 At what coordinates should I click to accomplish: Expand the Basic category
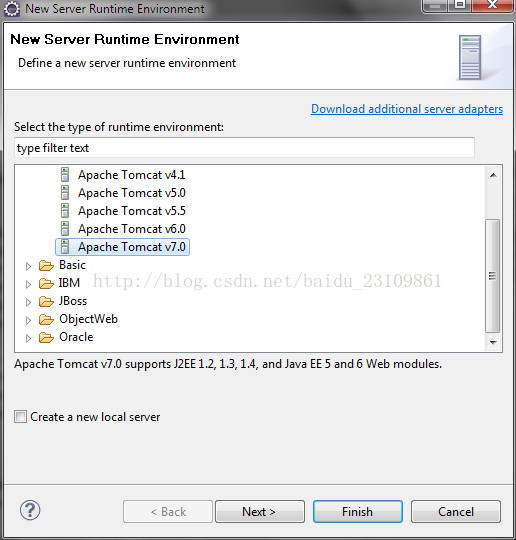(x=28, y=266)
